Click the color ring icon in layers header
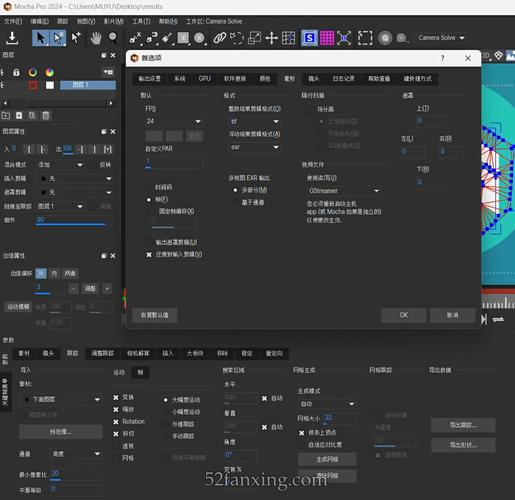 (33, 72)
